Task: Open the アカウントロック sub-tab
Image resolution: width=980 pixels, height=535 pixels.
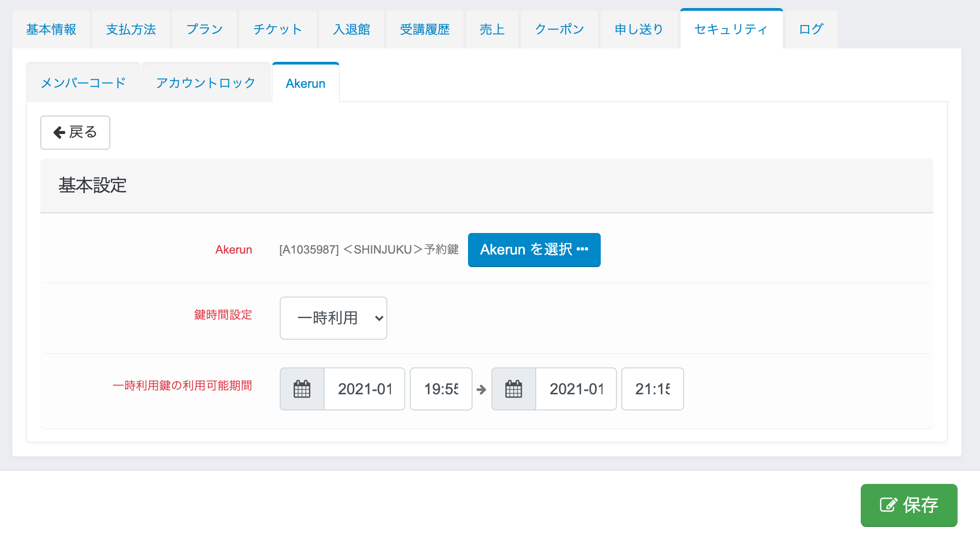Action: [x=206, y=83]
